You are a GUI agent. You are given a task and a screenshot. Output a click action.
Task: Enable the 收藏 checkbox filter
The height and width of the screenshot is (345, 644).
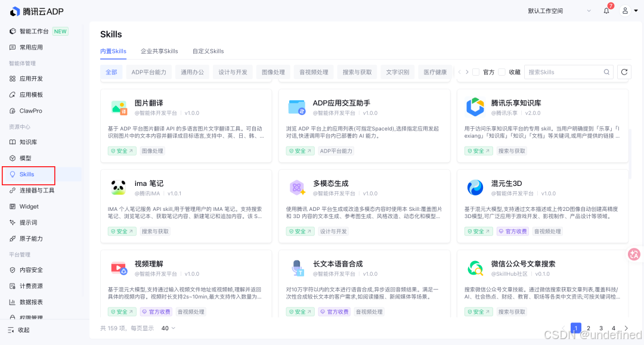[x=502, y=72]
